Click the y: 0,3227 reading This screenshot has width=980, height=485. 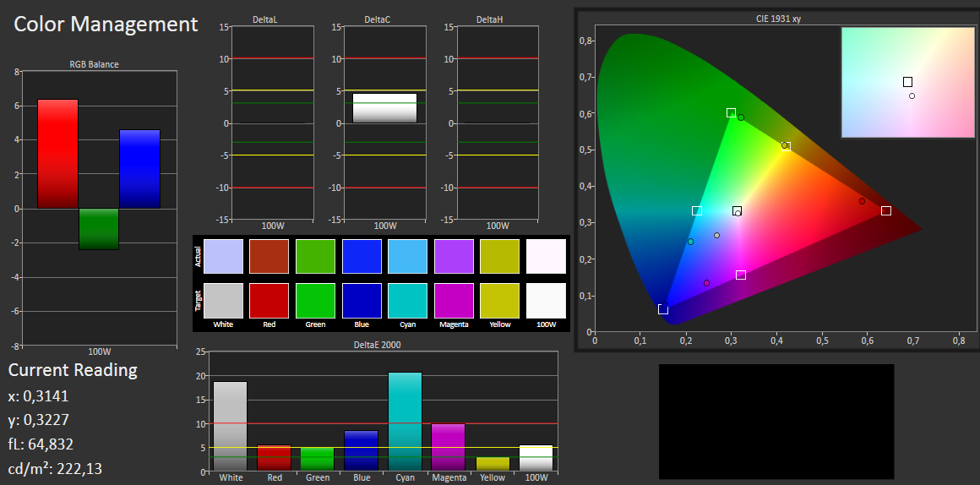click(x=38, y=420)
